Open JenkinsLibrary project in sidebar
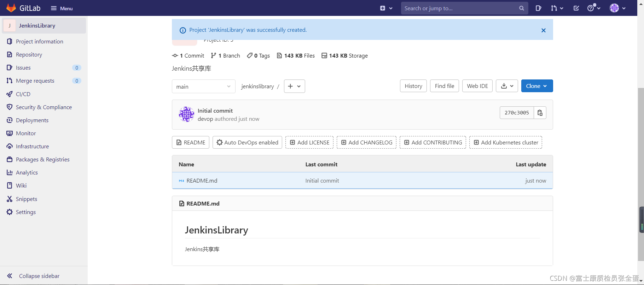 (44, 25)
